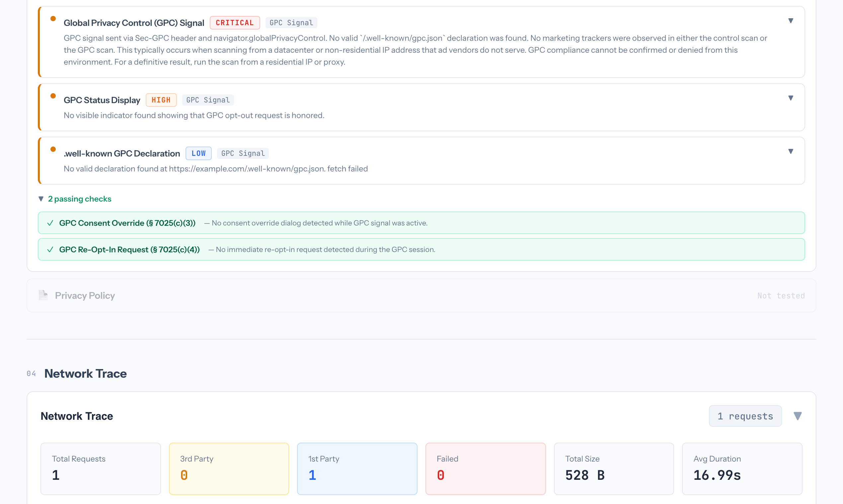Screen dimensions: 843x504
Task: Open the Privacy Policy section
Action: coord(421,295)
